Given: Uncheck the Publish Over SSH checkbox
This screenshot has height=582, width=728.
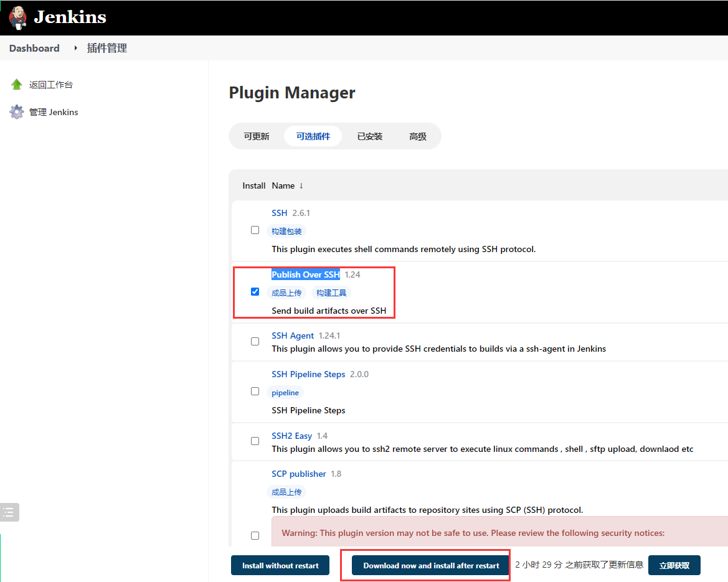Looking at the screenshot, I should 255,291.
